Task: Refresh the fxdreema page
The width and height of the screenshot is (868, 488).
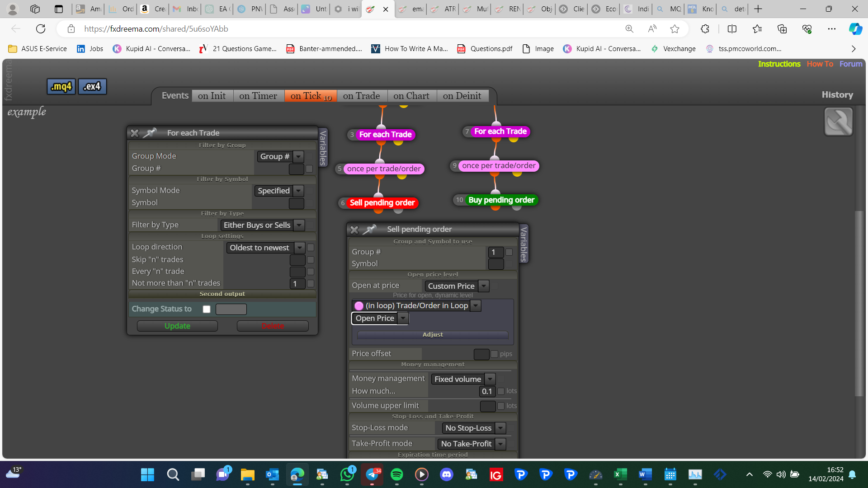Action: 41,29
